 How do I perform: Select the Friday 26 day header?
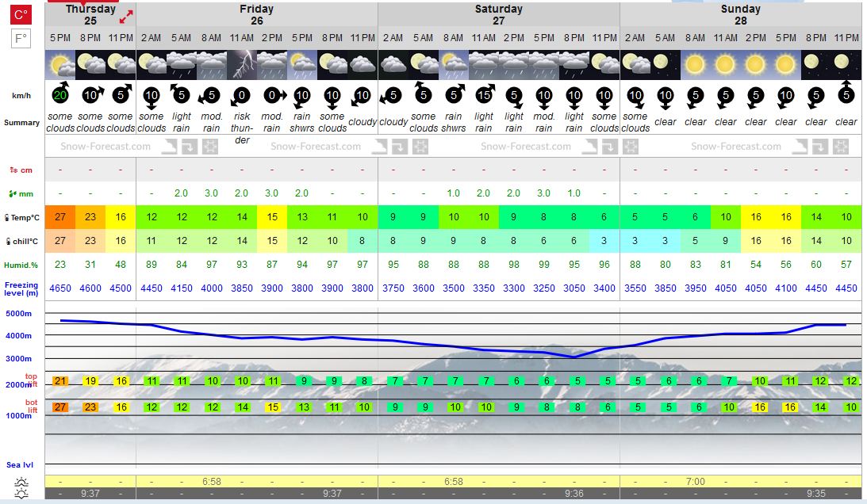tap(256, 15)
